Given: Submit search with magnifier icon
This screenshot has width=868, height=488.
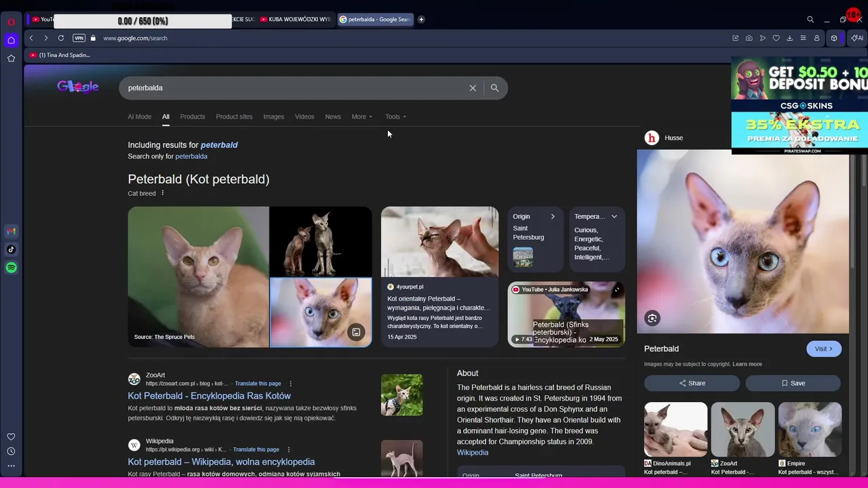Looking at the screenshot, I should tap(494, 88).
